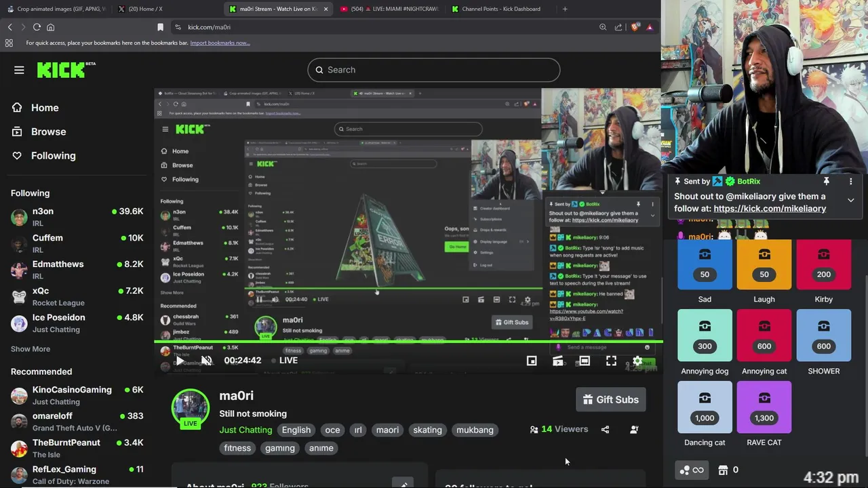Open xQc's channel in Following list
This screenshot has height=488, width=868.
tap(77, 296)
